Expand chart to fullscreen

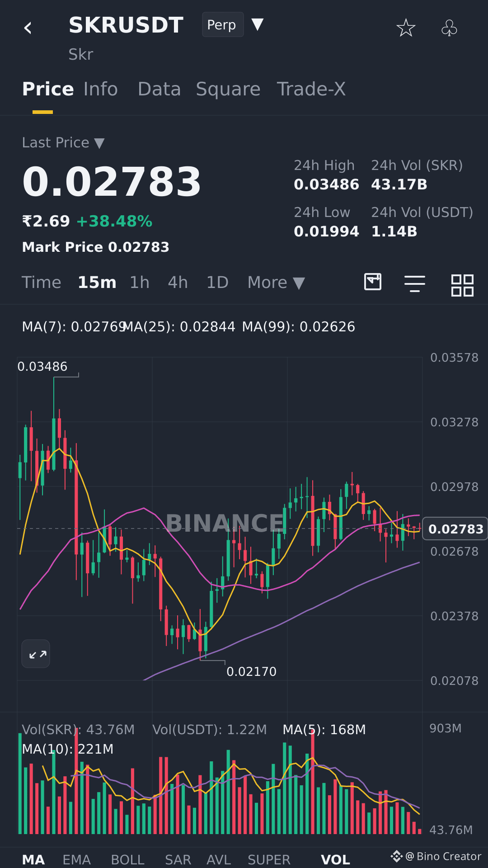tap(36, 654)
